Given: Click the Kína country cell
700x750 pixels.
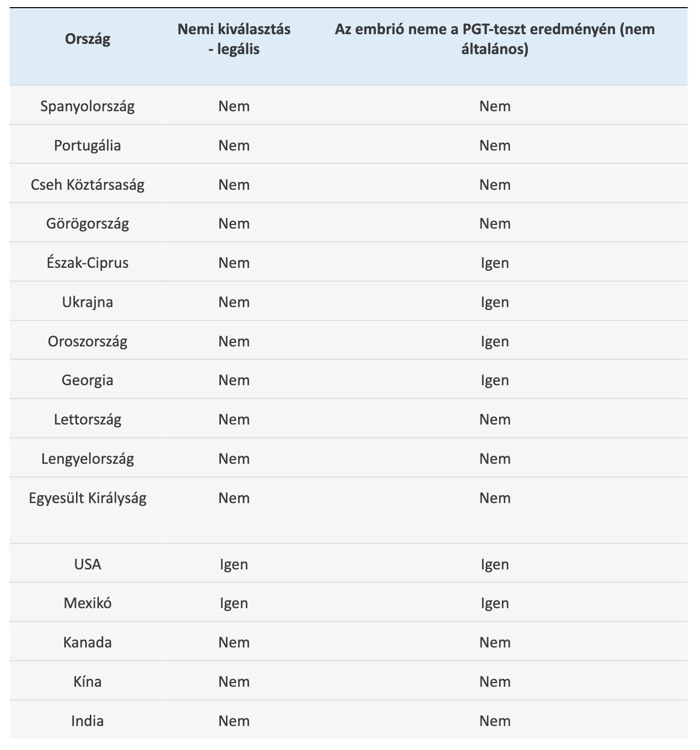Looking at the screenshot, I should 88,682.
